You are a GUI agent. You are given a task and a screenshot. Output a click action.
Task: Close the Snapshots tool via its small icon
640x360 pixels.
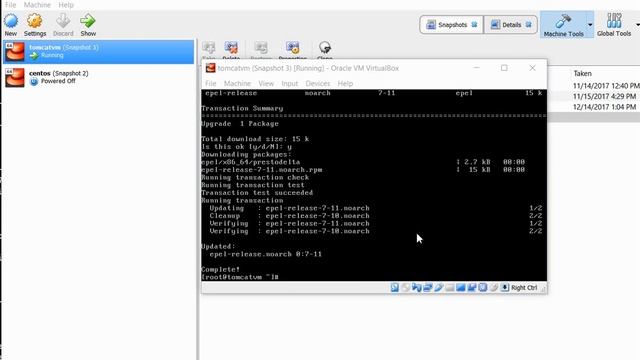pyautogui.click(x=474, y=25)
